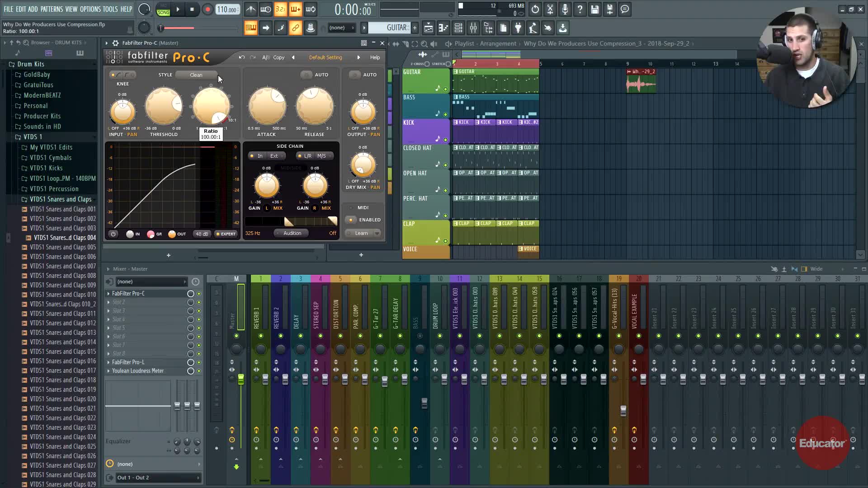Open the TOOLS menu
This screenshot has height=488, width=868.
click(110, 9)
